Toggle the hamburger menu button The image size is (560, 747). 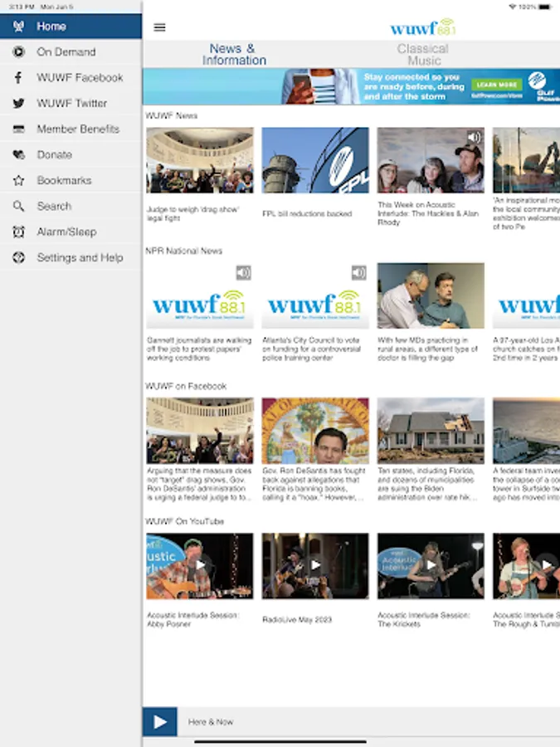tap(159, 27)
